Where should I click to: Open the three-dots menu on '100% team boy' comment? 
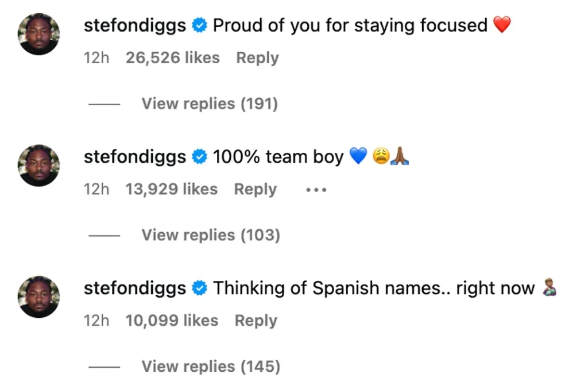316,190
